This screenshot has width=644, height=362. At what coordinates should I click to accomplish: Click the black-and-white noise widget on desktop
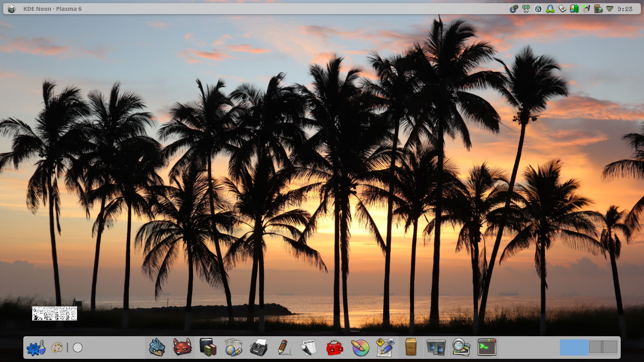click(x=54, y=313)
